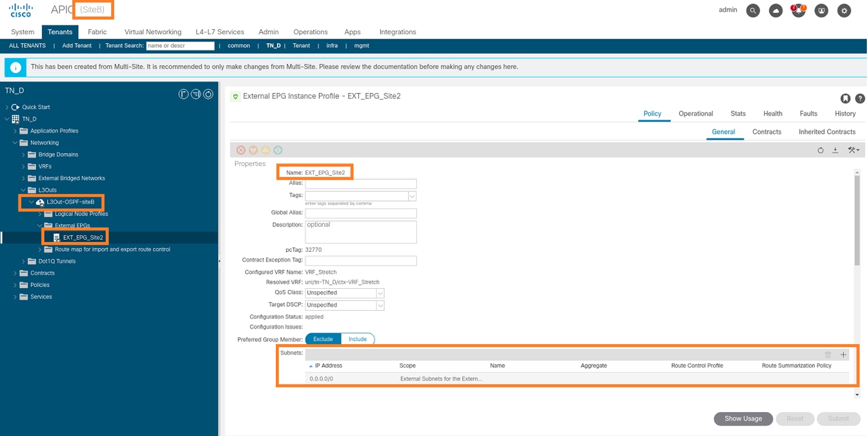Refresh the policy pane contents

(821, 150)
